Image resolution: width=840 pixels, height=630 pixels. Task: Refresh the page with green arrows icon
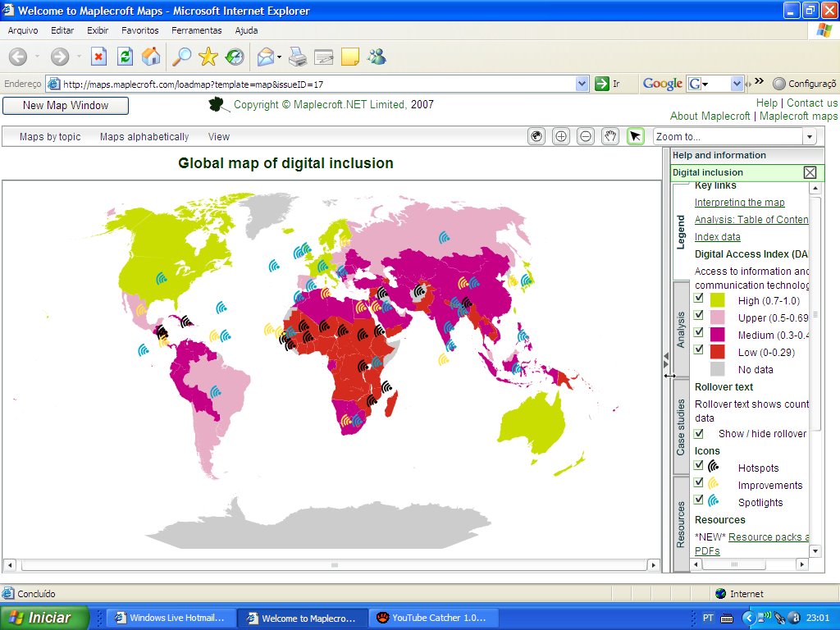tap(126, 57)
